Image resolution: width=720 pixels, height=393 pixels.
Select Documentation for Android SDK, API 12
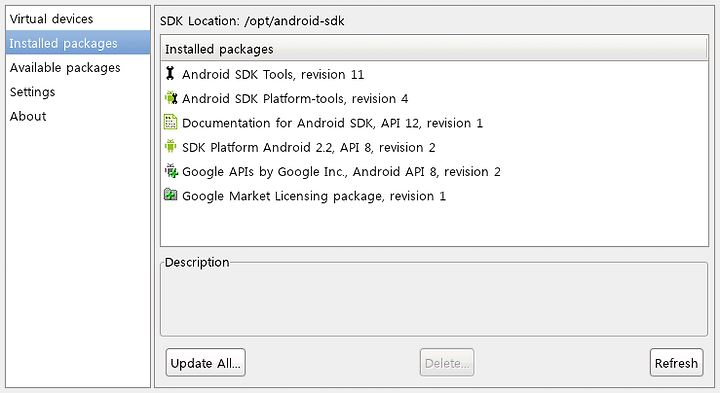[434, 123]
